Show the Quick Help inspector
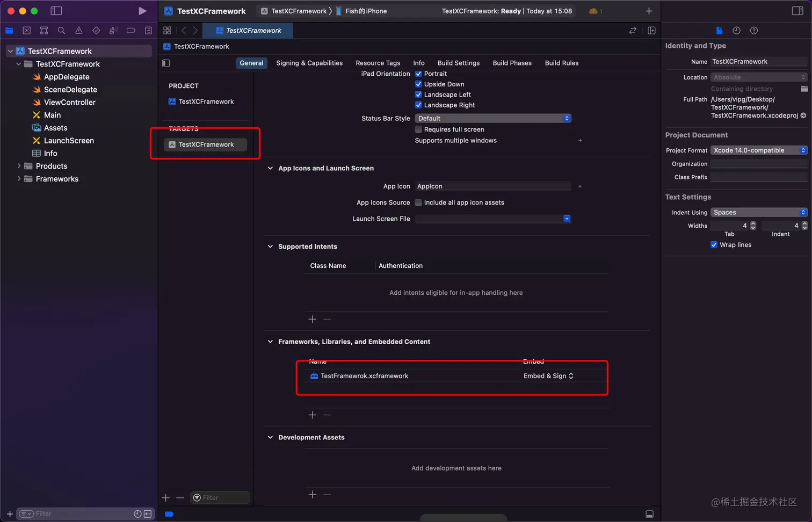812x522 pixels. tap(754, 31)
